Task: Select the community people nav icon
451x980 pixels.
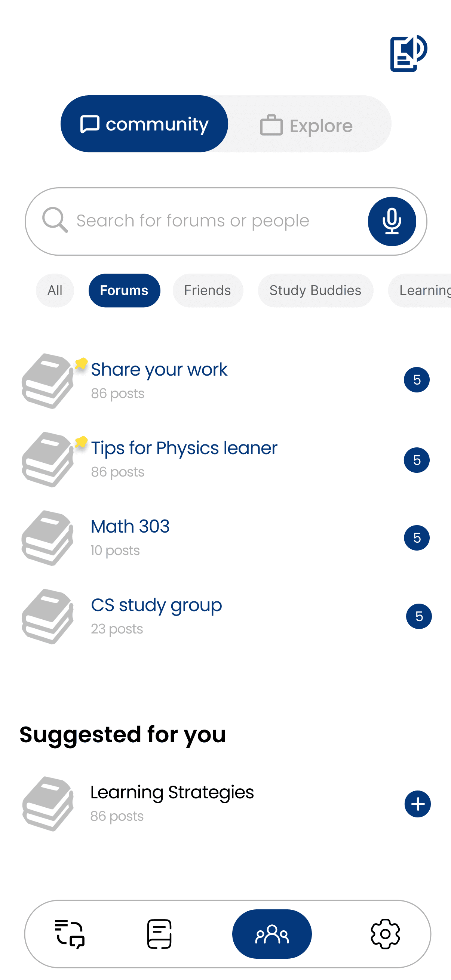Action: (272, 934)
